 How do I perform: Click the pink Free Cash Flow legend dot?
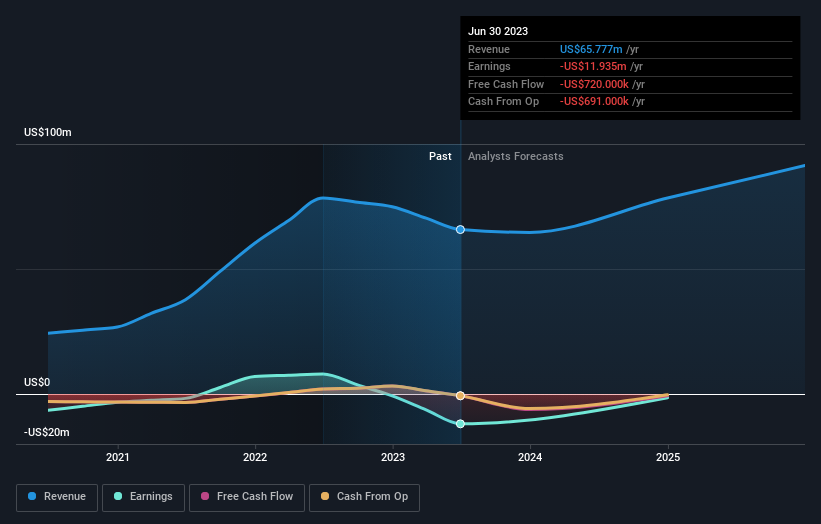pos(205,496)
